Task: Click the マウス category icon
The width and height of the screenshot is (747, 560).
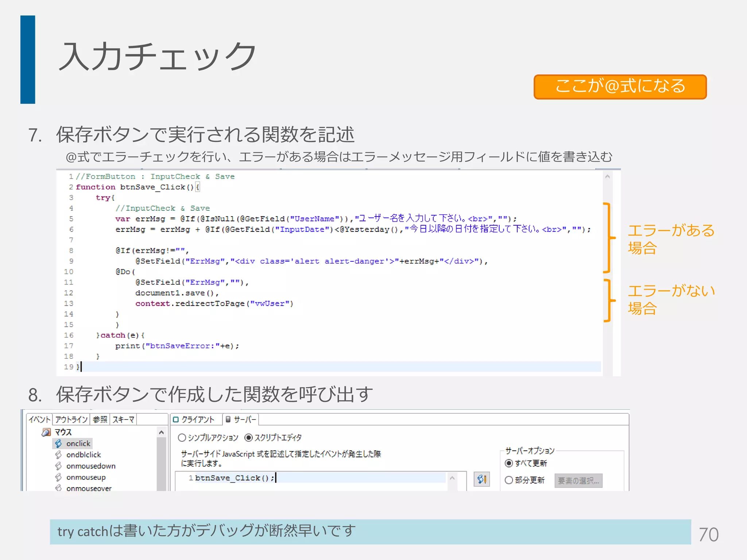Action: 46,432
